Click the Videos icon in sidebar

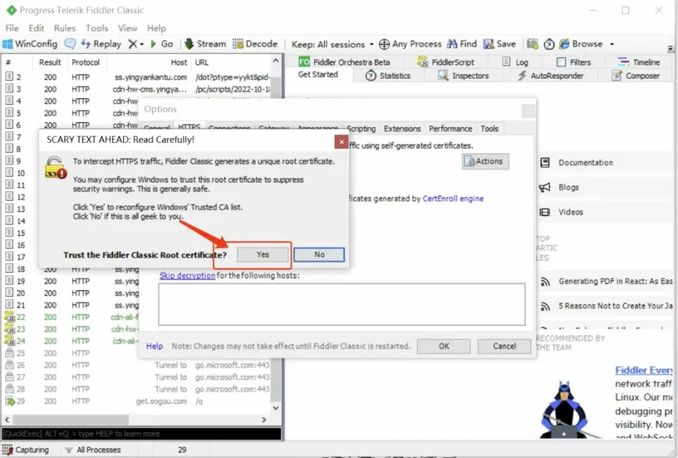coord(545,212)
